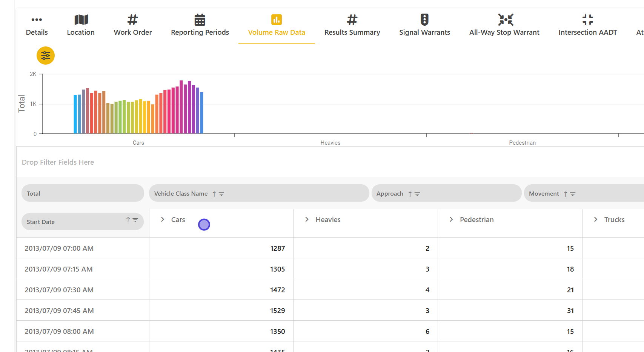
Task: Open the All-Way Stop Warrant icon
Action: [x=505, y=20]
